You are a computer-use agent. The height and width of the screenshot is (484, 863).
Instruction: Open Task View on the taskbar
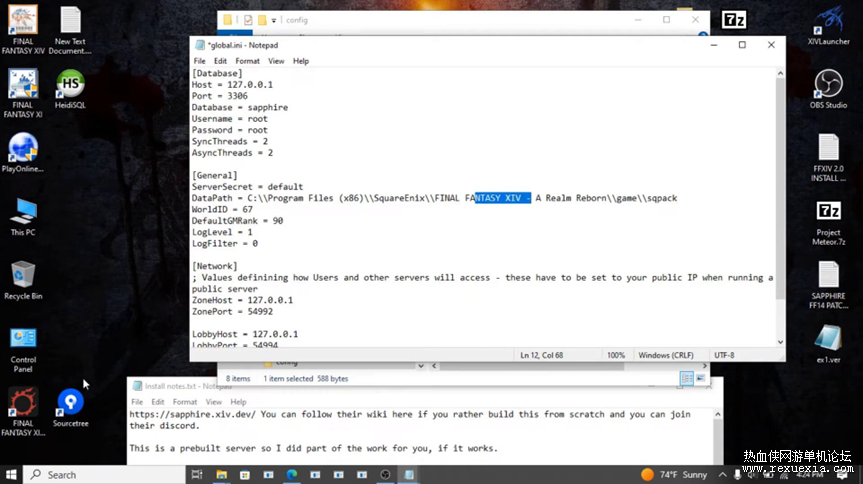pyautogui.click(x=196, y=475)
